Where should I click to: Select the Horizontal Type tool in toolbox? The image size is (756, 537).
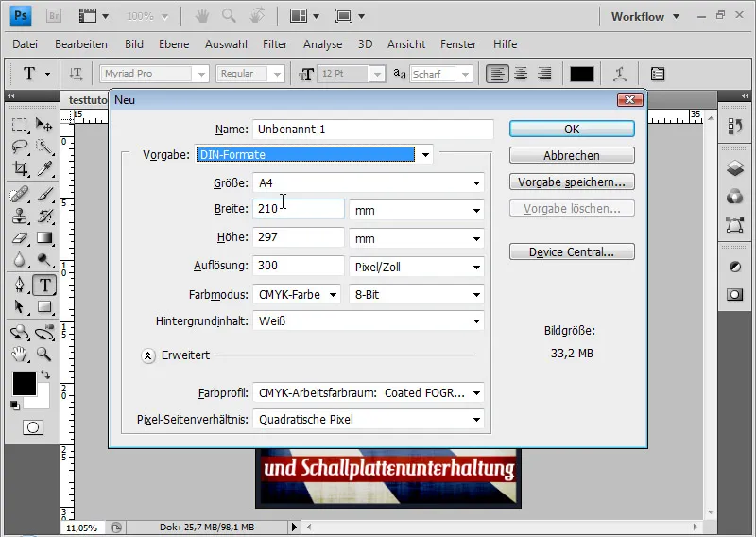(44, 286)
